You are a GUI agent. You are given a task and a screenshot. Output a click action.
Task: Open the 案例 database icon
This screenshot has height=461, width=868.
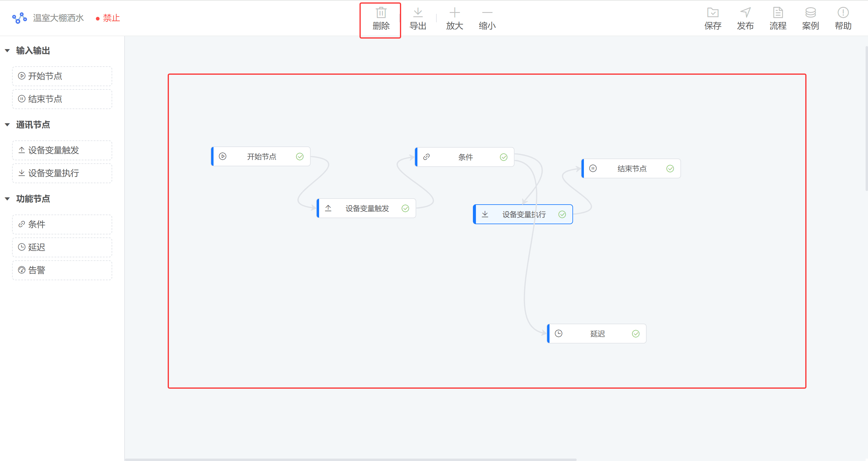[x=810, y=13]
